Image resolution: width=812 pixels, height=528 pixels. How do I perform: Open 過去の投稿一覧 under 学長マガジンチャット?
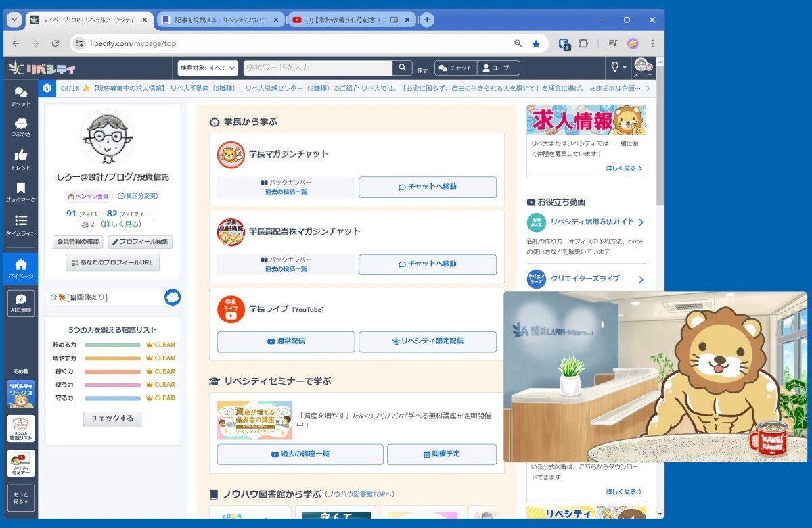coord(286,192)
